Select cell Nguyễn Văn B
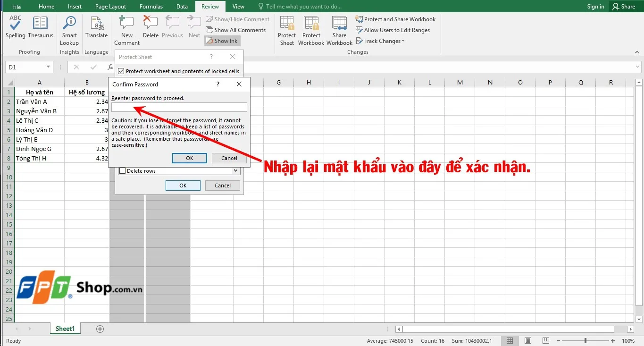Screen dimensions: 644x346 point(40,111)
